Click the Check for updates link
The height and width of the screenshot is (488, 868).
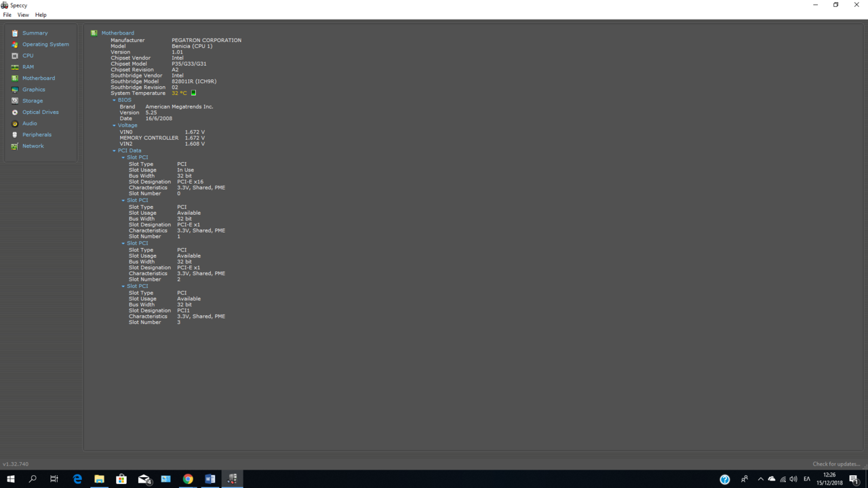tap(836, 464)
